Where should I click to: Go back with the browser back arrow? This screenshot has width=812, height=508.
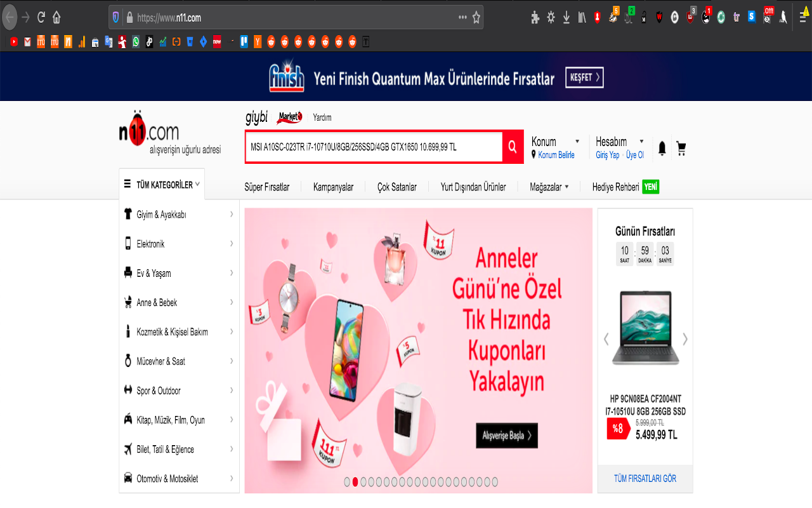10,17
